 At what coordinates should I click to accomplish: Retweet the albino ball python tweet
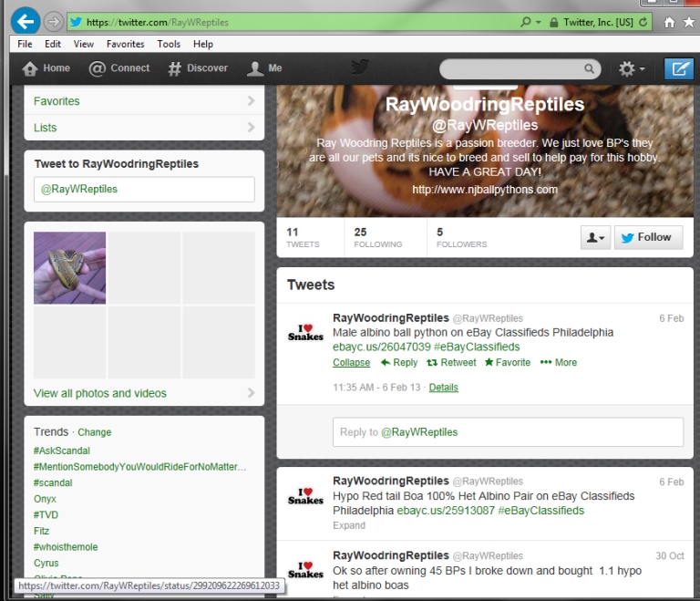click(x=451, y=362)
